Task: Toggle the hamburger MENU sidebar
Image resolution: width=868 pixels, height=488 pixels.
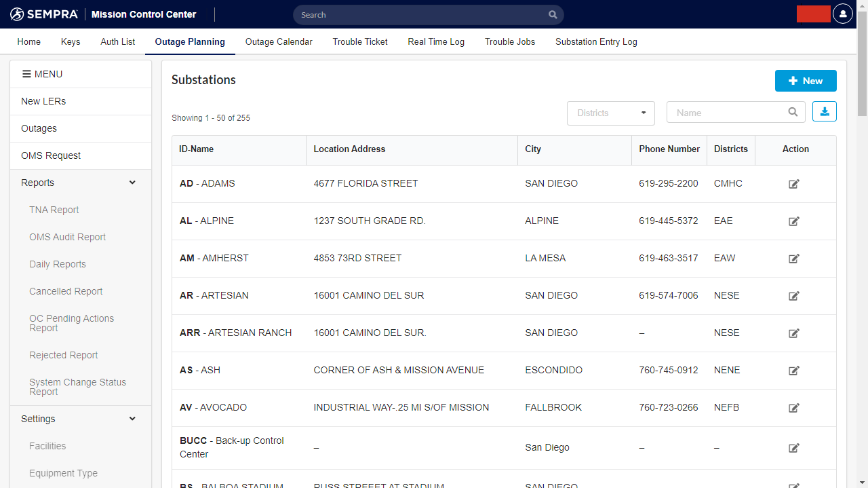Action: [42, 74]
